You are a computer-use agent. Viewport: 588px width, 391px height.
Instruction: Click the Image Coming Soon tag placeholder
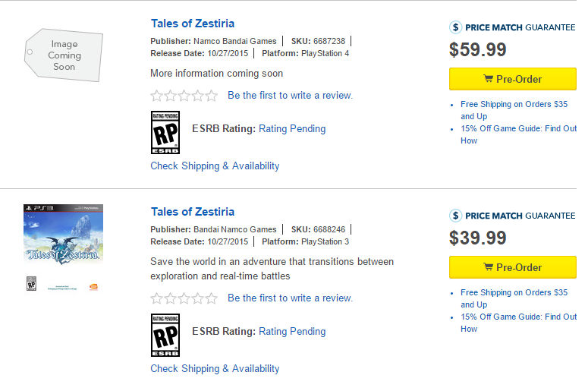coord(64,55)
